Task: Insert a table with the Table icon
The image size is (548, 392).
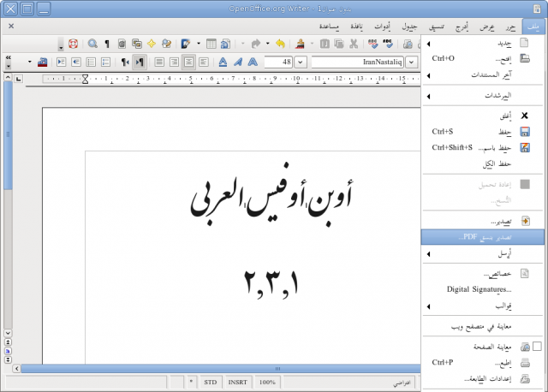Action: tap(211, 44)
